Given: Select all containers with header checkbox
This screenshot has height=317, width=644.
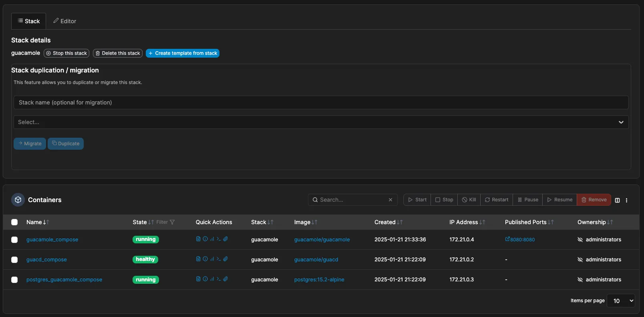Looking at the screenshot, I should (14, 222).
